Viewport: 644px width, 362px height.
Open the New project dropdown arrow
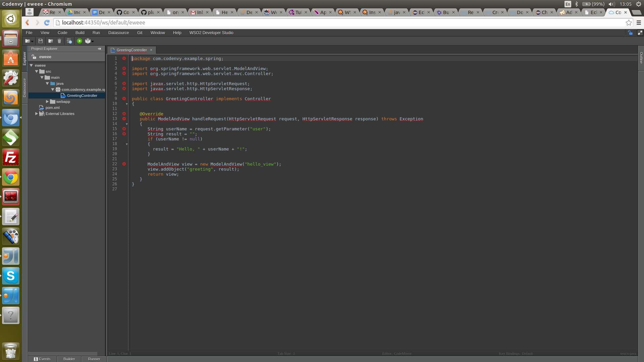(x=32, y=41)
